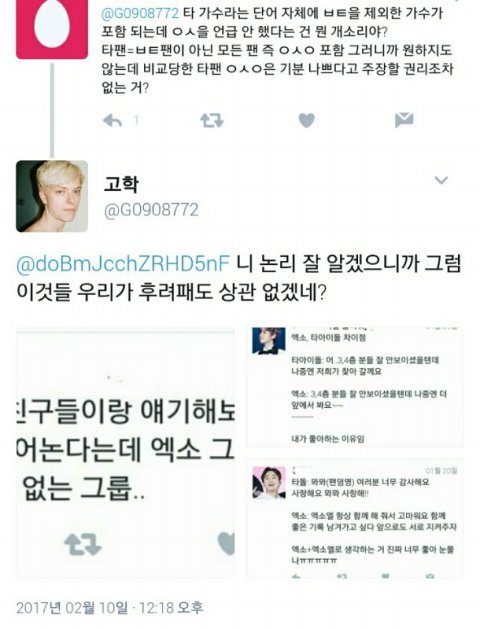Retweet the top tweet via the arrows icon
The image size is (480, 629).
(212, 120)
